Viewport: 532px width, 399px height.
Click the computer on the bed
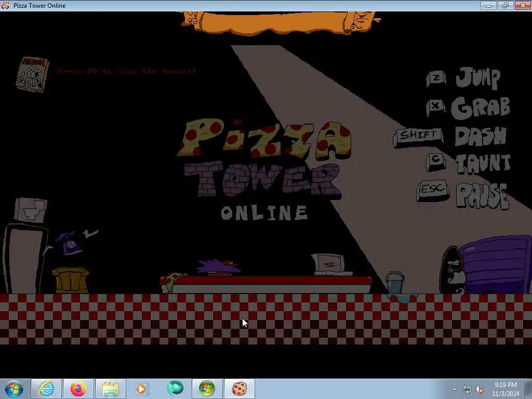331,264
